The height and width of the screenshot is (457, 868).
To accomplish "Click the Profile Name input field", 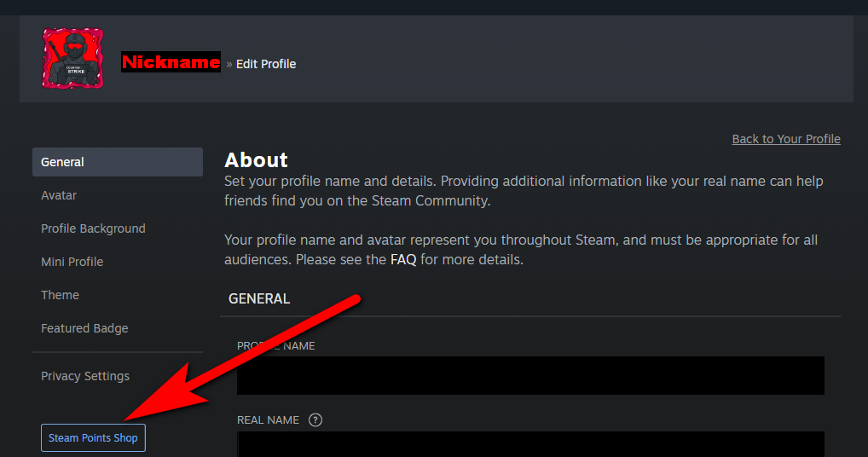I will tap(530, 376).
